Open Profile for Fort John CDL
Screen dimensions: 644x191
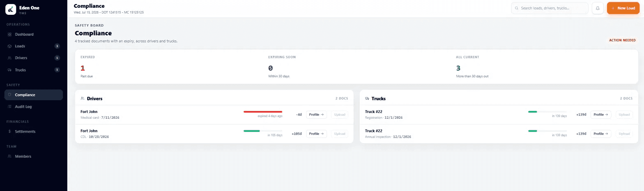[316, 133]
